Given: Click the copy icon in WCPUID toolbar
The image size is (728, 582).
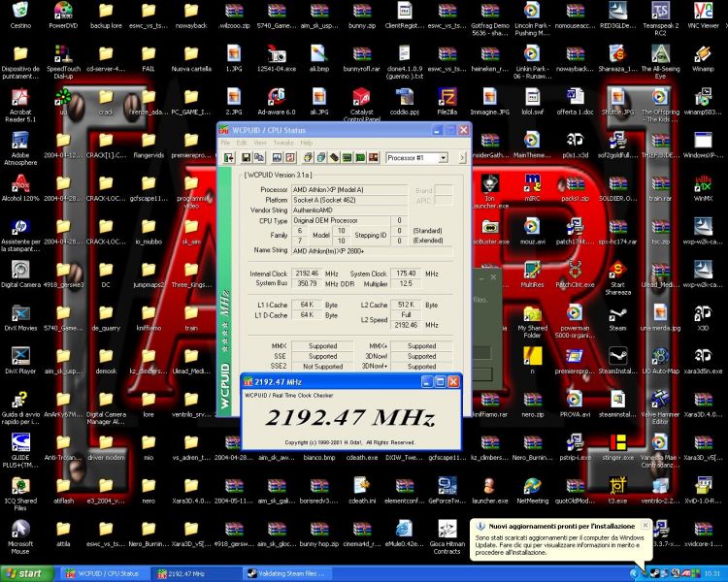Looking at the screenshot, I should click(x=259, y=158).
